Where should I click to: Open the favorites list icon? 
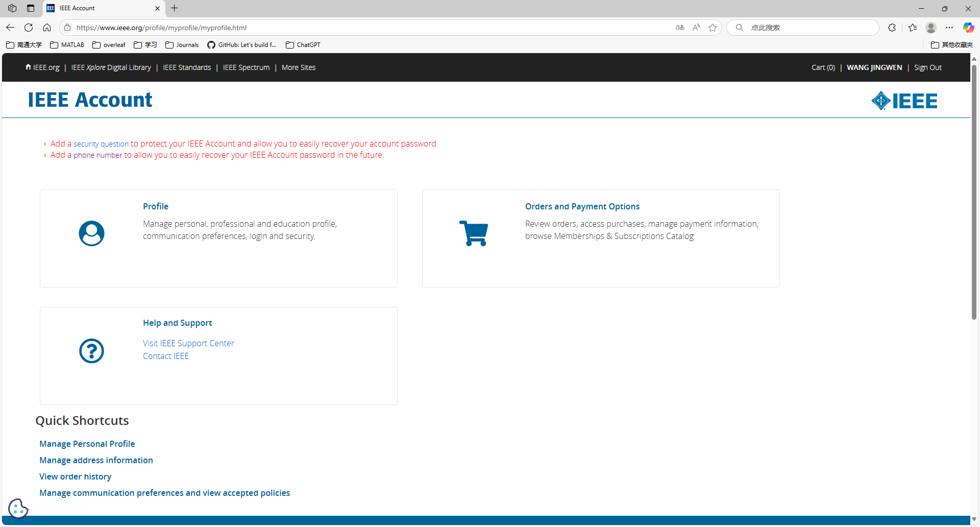913,28
